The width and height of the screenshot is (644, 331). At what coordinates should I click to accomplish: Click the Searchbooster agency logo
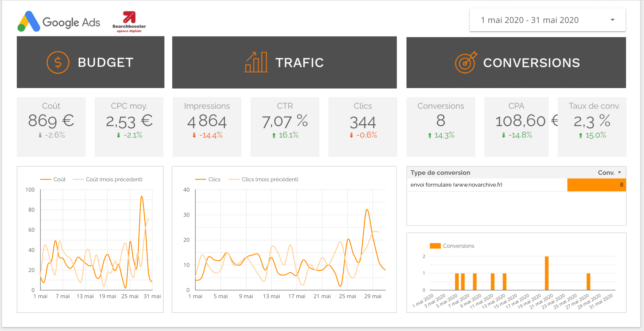click(x=129, y=22)
